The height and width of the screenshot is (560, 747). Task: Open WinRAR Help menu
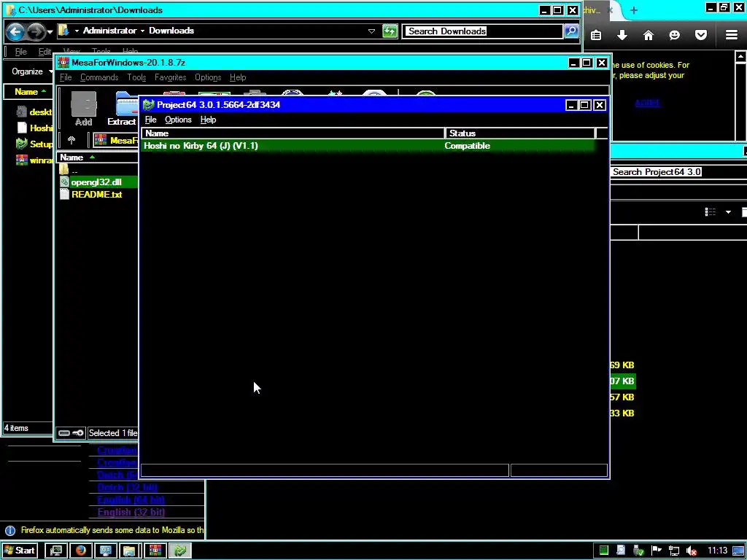coord(238,77)
